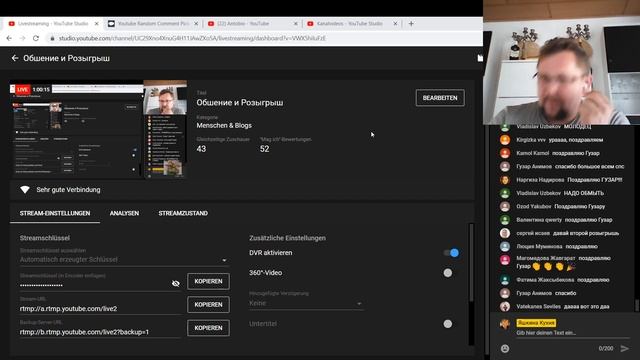Open a new browser tab with plus icon
Screen dimensions: 640x360
pyautogui.click(x=411, y=24)
